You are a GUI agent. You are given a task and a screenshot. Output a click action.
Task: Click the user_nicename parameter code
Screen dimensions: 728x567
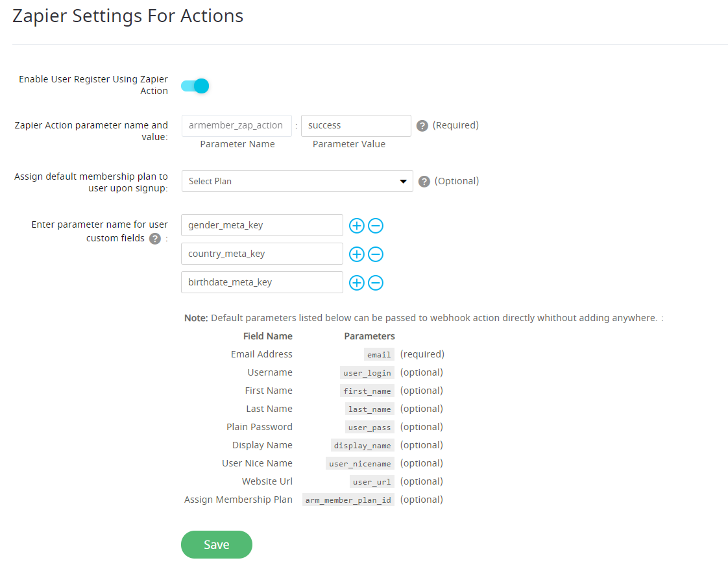click(360, 463)
